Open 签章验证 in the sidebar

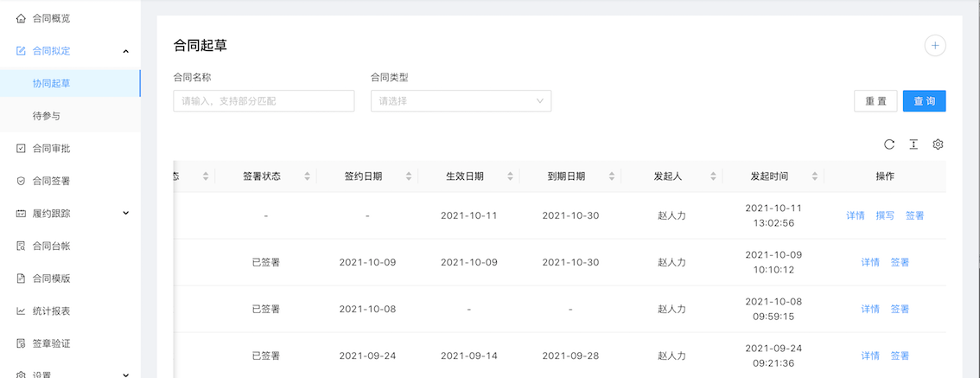51,343
